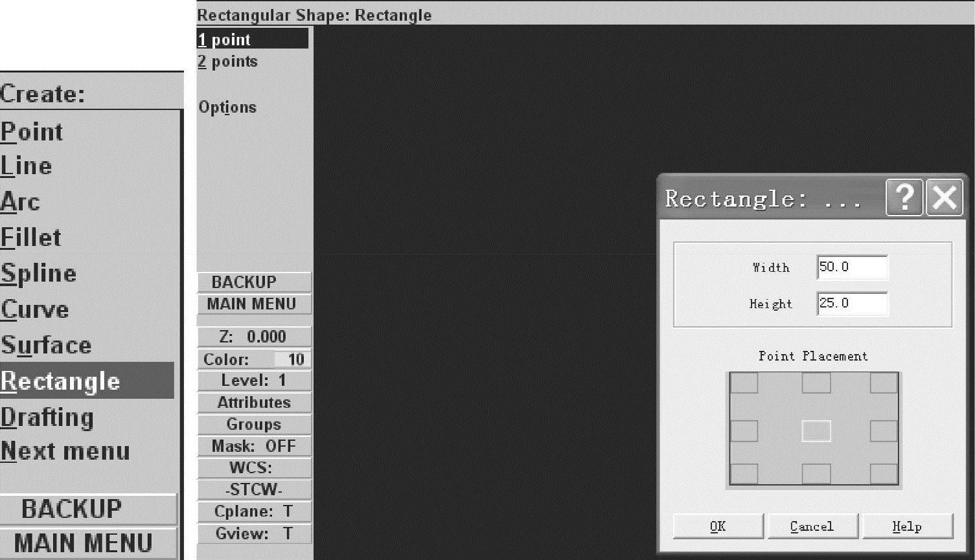Click BACKUP under the Rectangular Shape menu

pos(254,282)
